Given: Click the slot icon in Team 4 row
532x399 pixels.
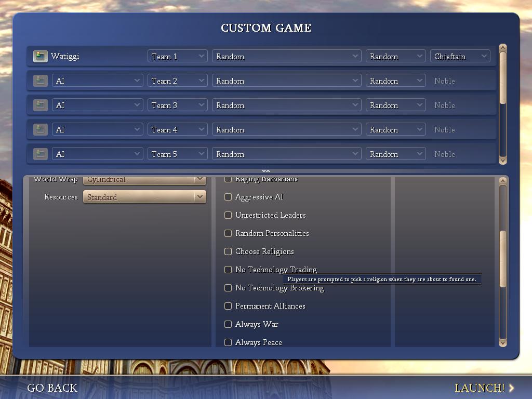Looking at the screenshot, I should (40, 129).
